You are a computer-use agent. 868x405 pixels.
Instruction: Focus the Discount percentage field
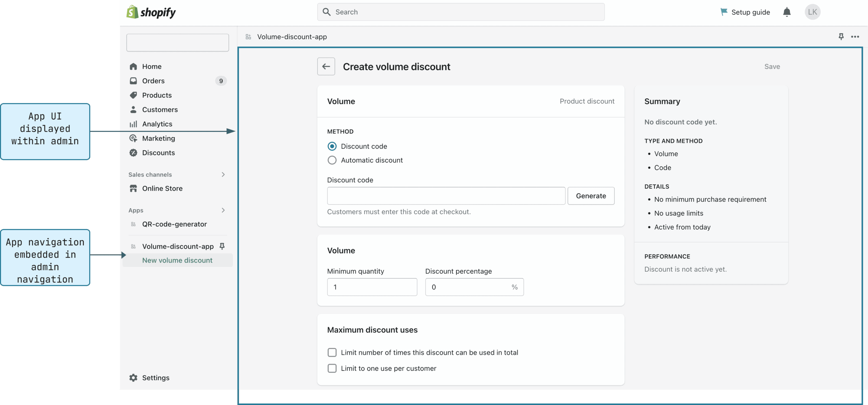pyautogui.click(x=468, y=287)
